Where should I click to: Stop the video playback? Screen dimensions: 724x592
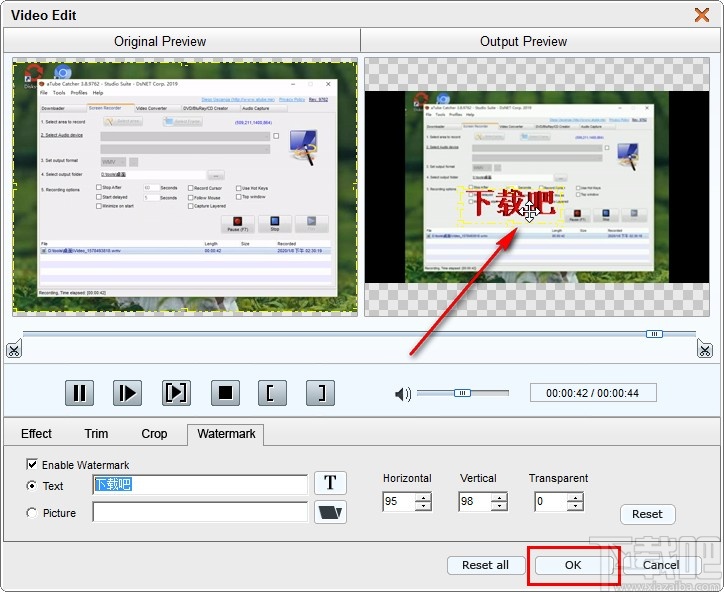tap(225, 393)
